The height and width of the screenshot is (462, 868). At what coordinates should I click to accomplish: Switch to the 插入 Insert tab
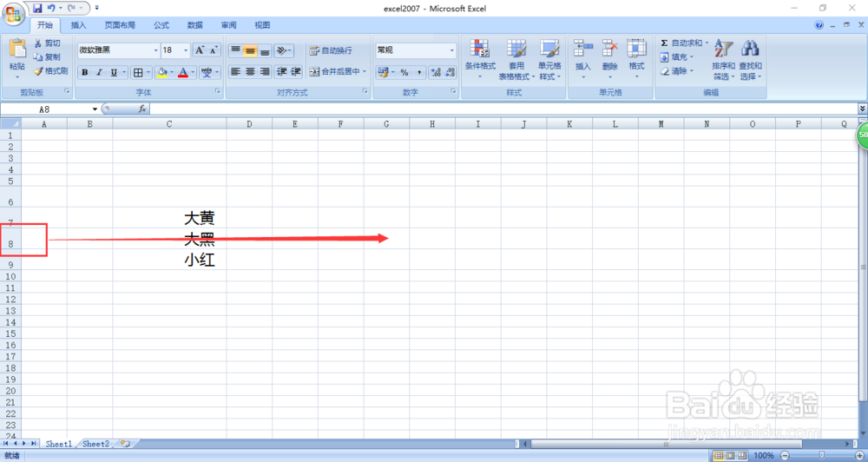[79, 25]
